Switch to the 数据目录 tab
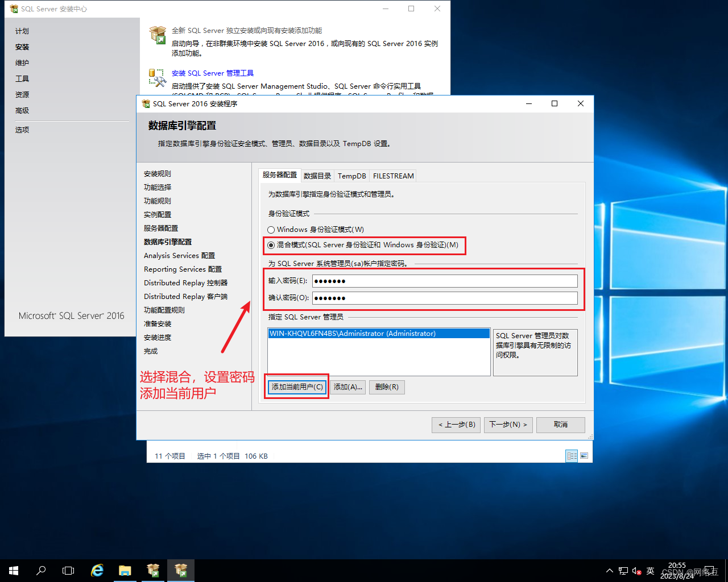 (317, 176)
